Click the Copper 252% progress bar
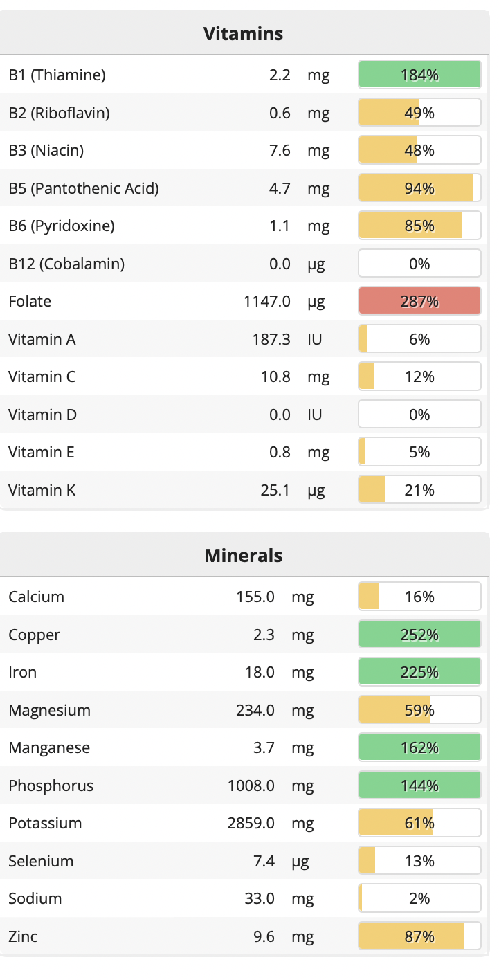499x980 pixels. 419,635
